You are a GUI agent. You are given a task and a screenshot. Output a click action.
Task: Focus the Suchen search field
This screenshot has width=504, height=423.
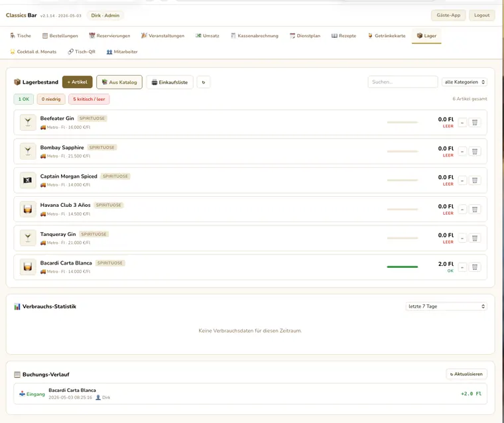(x=403, y=82)
